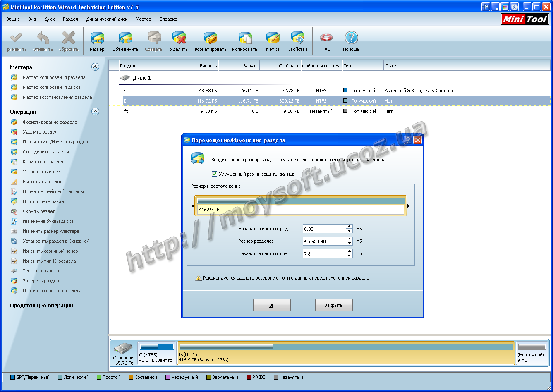
Task: Click the right resize handle arrow
Action: [409, 206]
